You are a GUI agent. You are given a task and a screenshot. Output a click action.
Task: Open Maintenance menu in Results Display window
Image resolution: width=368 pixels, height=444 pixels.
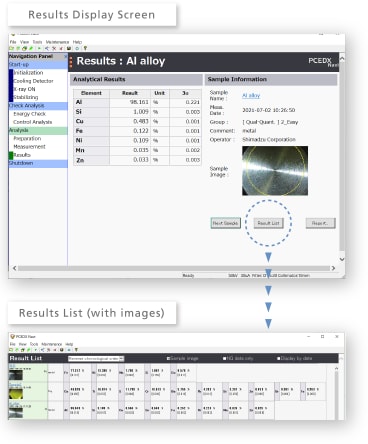(x=57, y=42)
